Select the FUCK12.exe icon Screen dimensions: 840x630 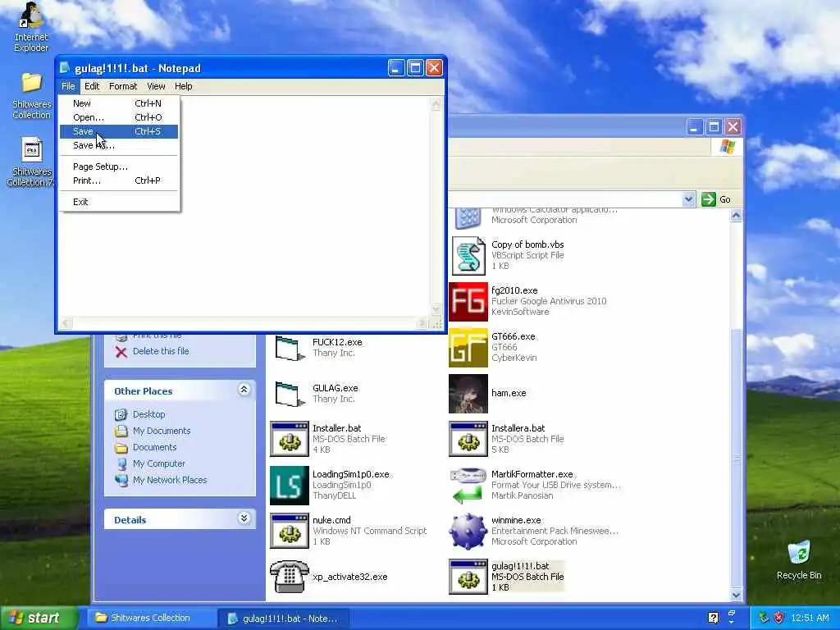[290, 348]
